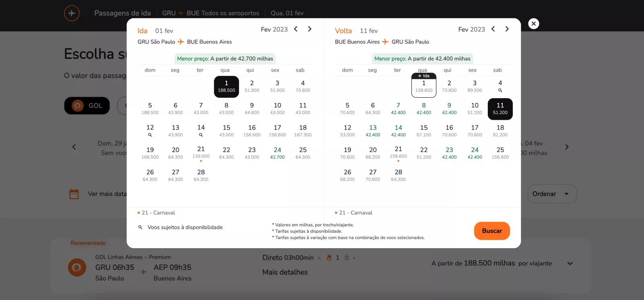Go to next month in Ida calendar
This screenshot has height=300, width=644.
click(310, 29)
